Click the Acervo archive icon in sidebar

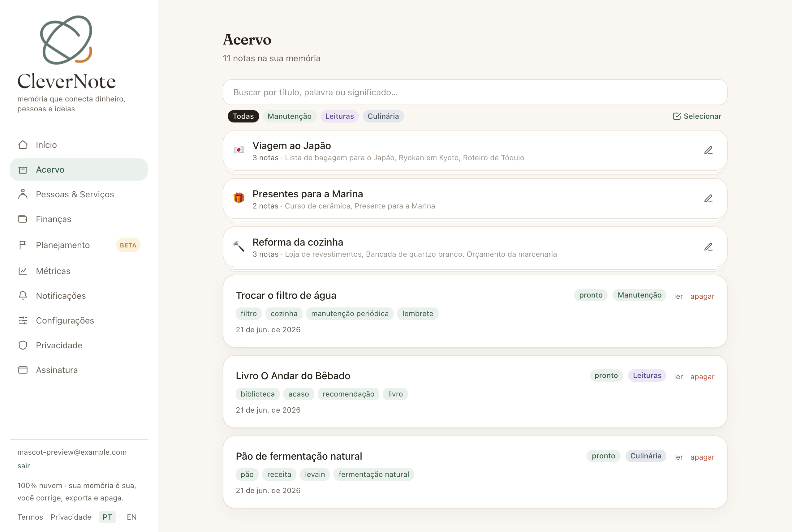[23, 169]
